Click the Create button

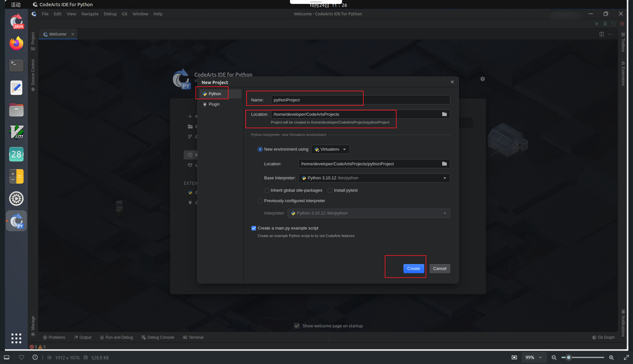(x=413, y=268)
